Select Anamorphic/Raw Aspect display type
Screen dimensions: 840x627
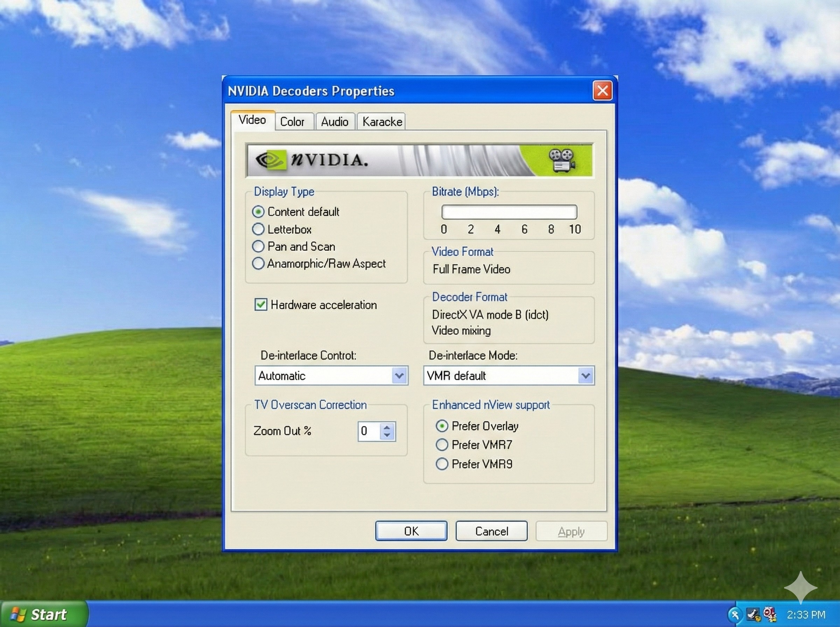click(x=259, y=263)
